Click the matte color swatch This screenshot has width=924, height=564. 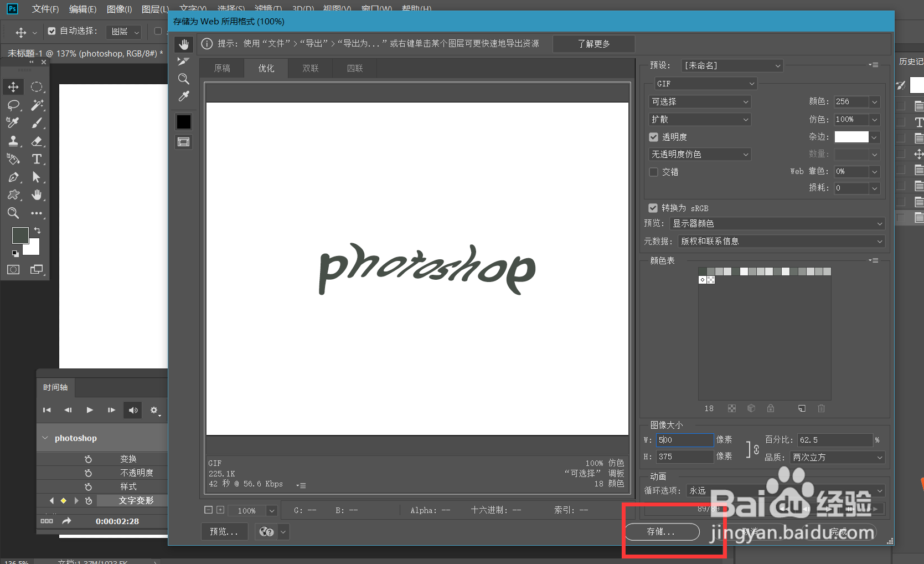click(x=851, y=137)
